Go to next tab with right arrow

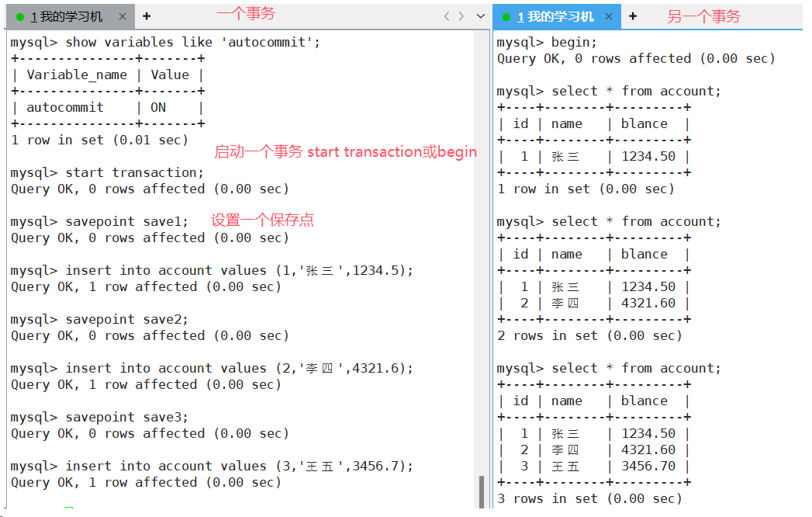pyautogui.click(x=461, y=16)
